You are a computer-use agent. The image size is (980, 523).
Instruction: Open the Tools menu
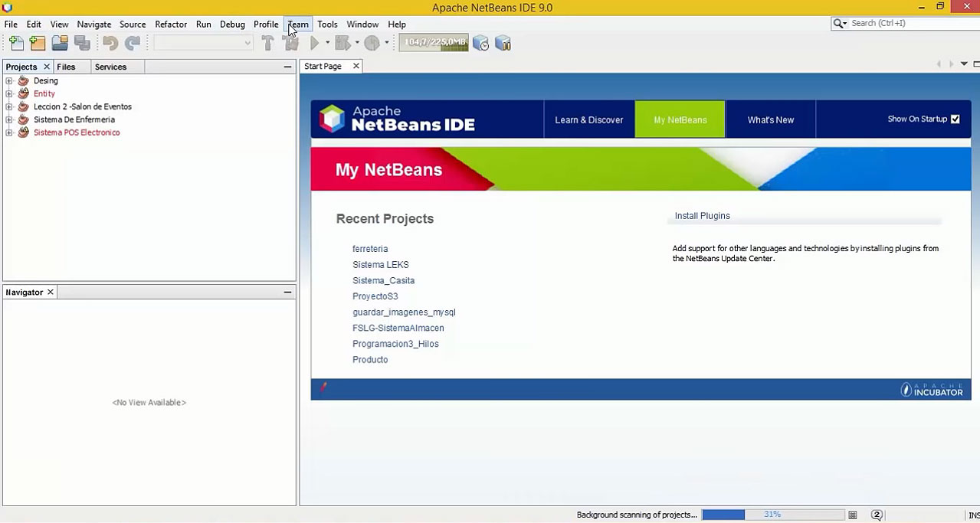pyautogui.click(x=327, y=25)
